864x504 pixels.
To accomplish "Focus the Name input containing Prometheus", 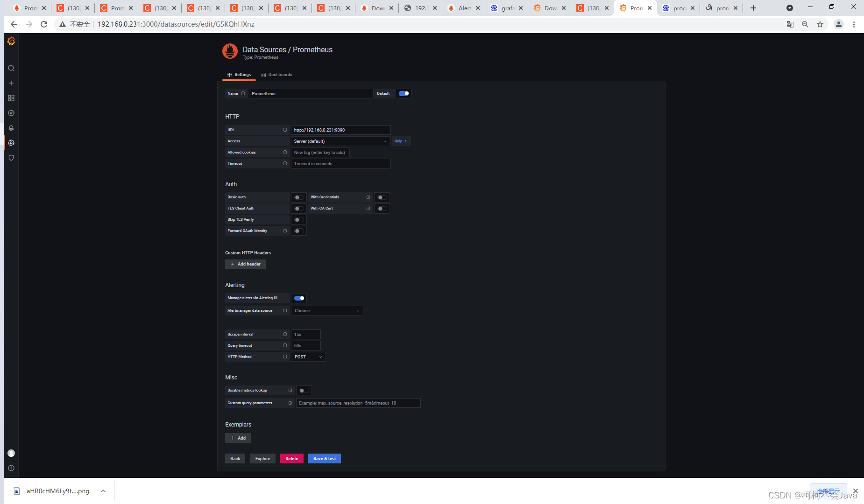I will point(311,93).
